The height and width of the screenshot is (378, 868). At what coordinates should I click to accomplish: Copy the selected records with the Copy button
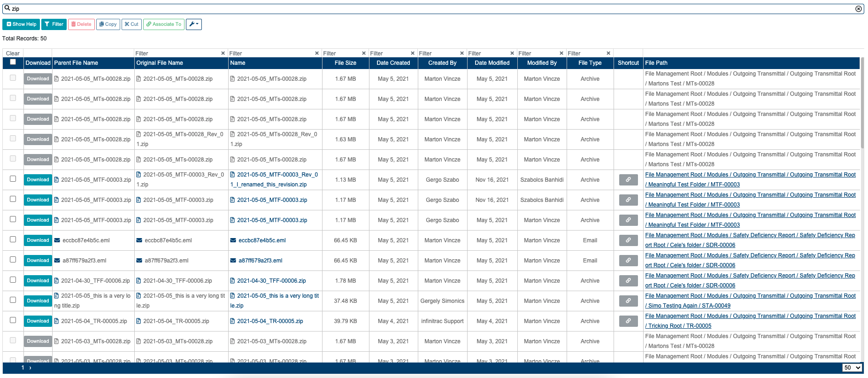tap(108, 24)
